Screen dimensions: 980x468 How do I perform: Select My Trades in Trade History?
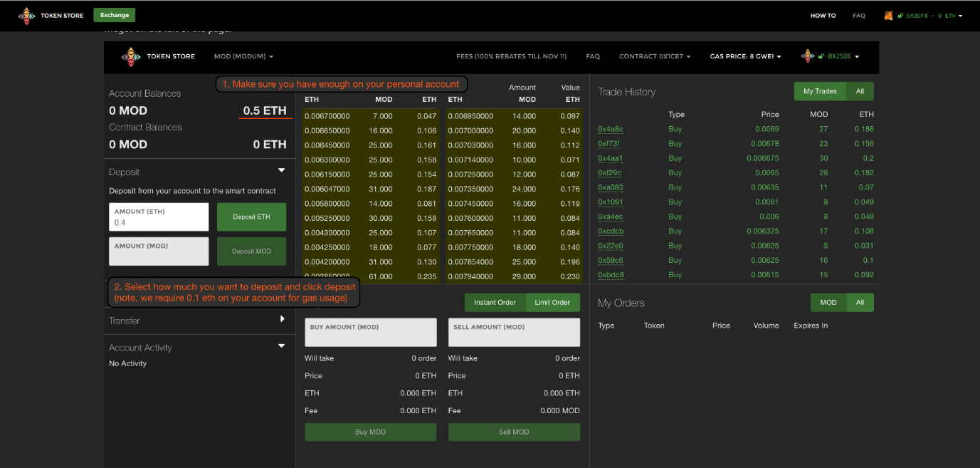821,91
